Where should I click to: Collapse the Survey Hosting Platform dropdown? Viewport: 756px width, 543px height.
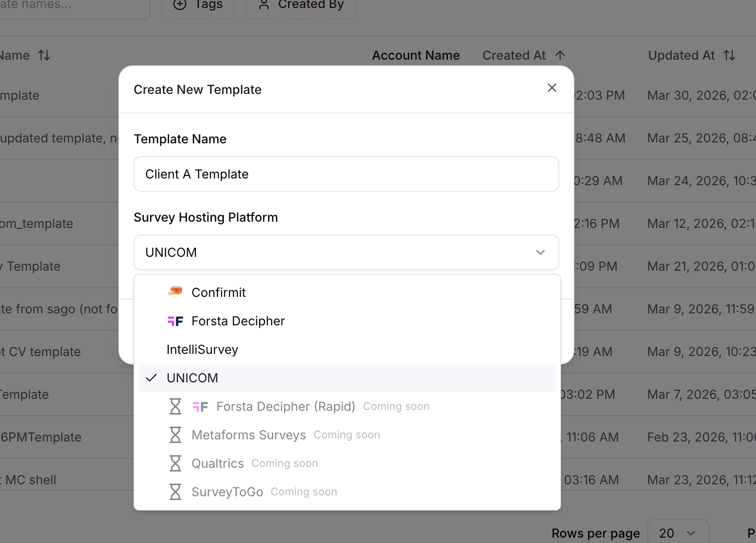pos(541,252)
